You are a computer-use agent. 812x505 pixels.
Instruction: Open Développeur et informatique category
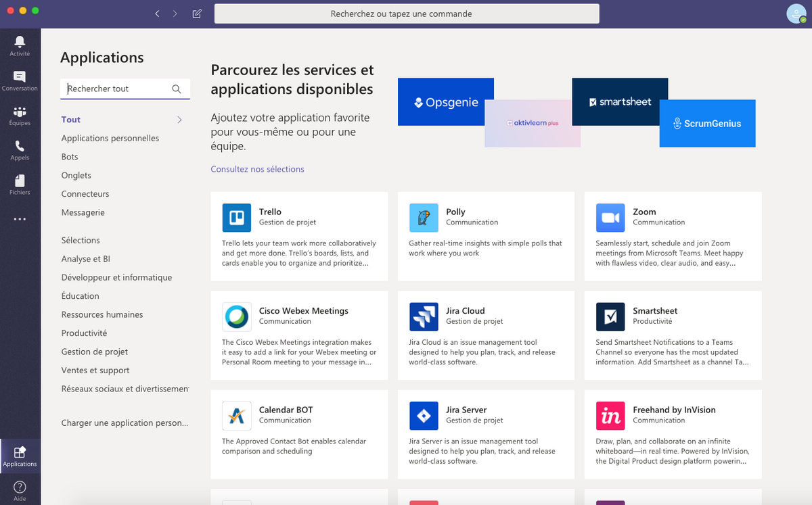pos(116,277)
